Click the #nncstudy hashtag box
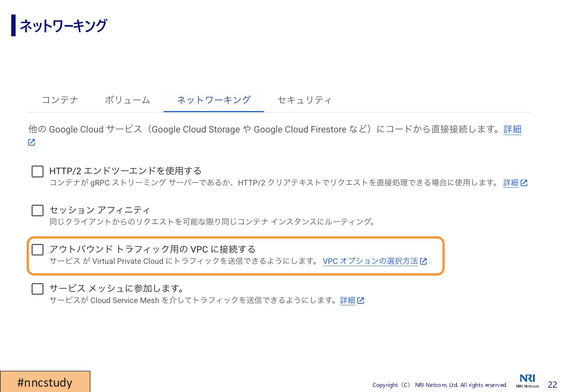This screenshot has width=566, height=392. click(x=45, y=382)
